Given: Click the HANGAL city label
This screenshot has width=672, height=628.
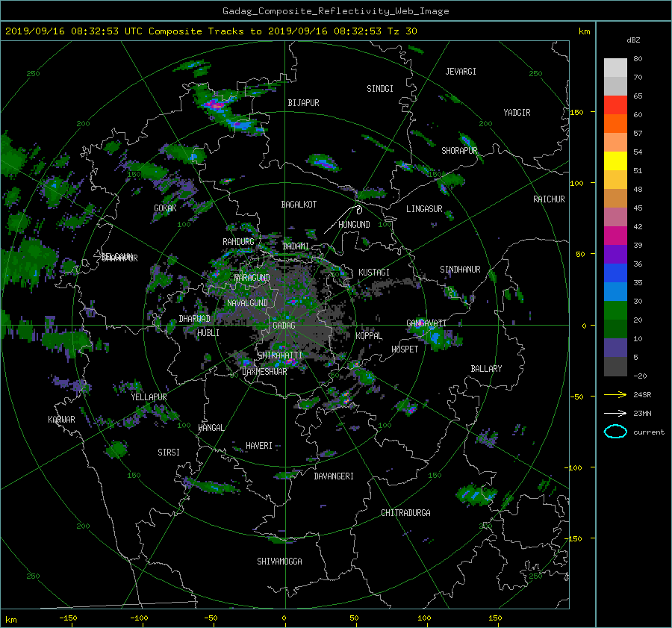Looking at the screenshot, I should [x=211, y=428].
